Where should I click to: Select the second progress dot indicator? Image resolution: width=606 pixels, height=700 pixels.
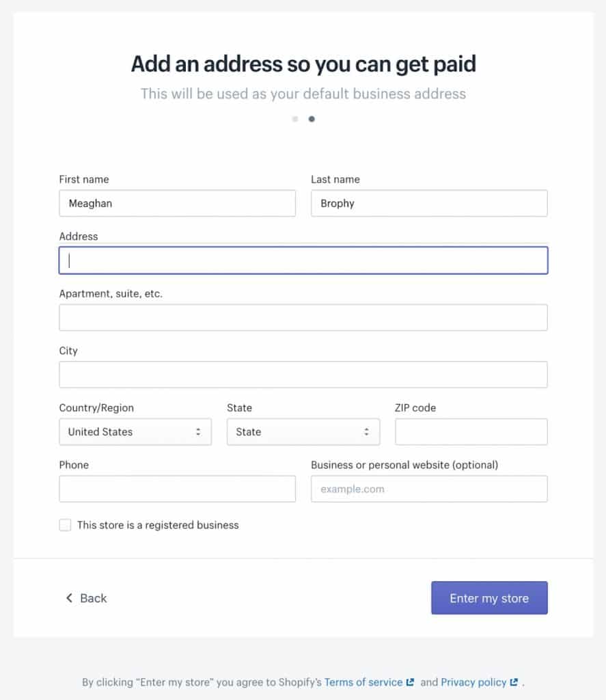pyautogui.click(x=312, y=118)
